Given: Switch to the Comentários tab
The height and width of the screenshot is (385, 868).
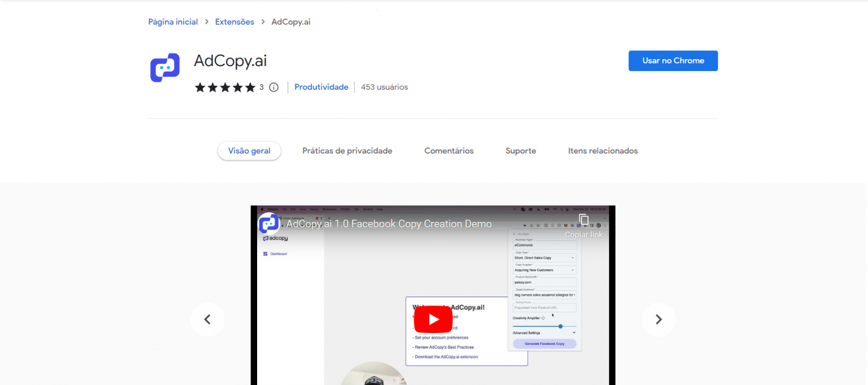Looking at the screenshot, I should tap(449, 151).
